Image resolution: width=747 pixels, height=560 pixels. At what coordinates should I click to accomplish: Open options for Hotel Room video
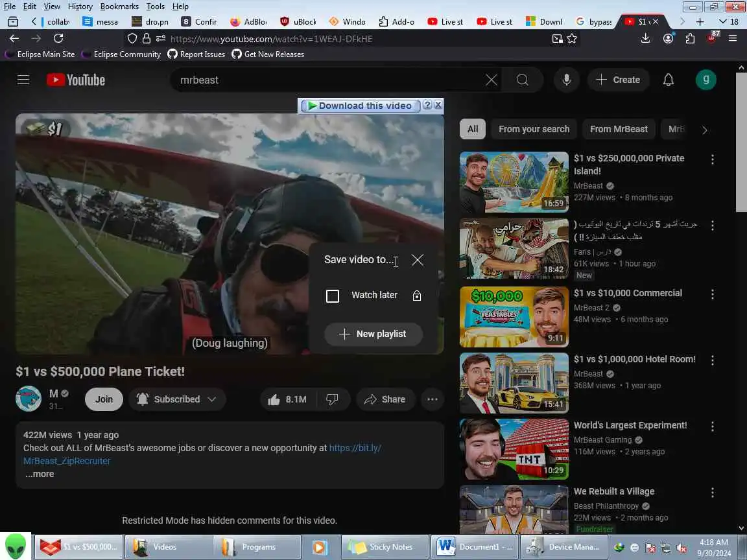[x=712, y=360]
